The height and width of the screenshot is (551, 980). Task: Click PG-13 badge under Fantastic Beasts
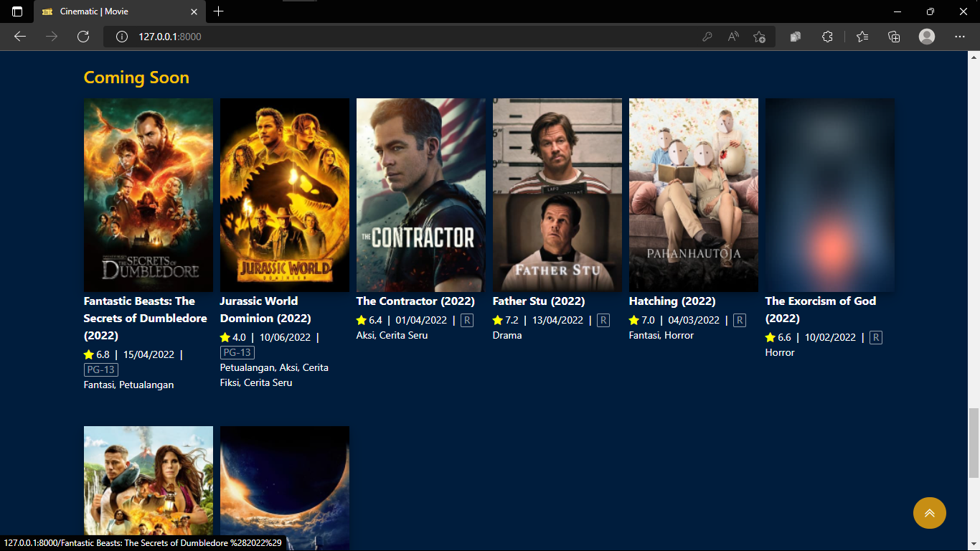pos(101,369)
